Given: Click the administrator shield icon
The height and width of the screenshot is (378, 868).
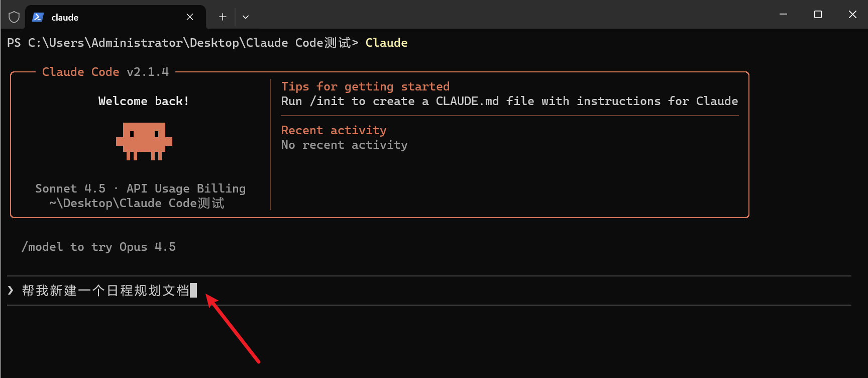Looking at the screenshot, I should coord(14,17).
